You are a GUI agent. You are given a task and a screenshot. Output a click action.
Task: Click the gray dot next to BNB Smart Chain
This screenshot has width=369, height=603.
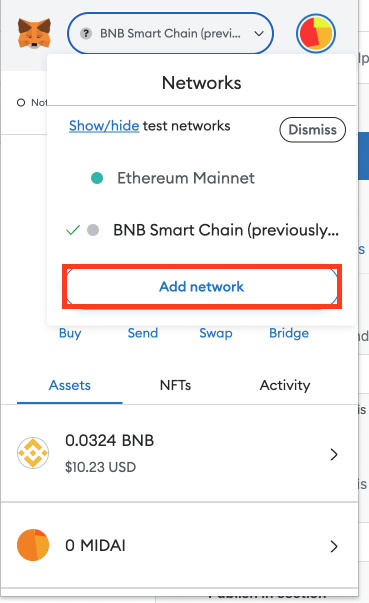pos(93,230)
